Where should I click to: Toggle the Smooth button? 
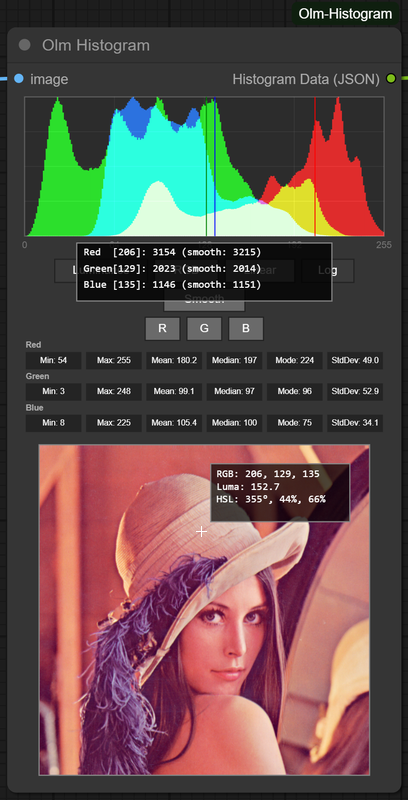(204, 299)
